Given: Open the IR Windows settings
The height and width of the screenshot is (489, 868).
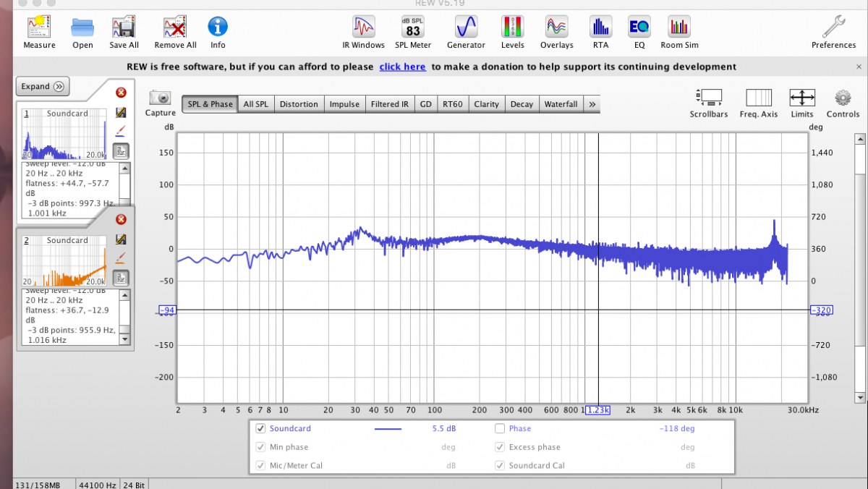Looking at the screenshot, I should click(x=363, y=27).
